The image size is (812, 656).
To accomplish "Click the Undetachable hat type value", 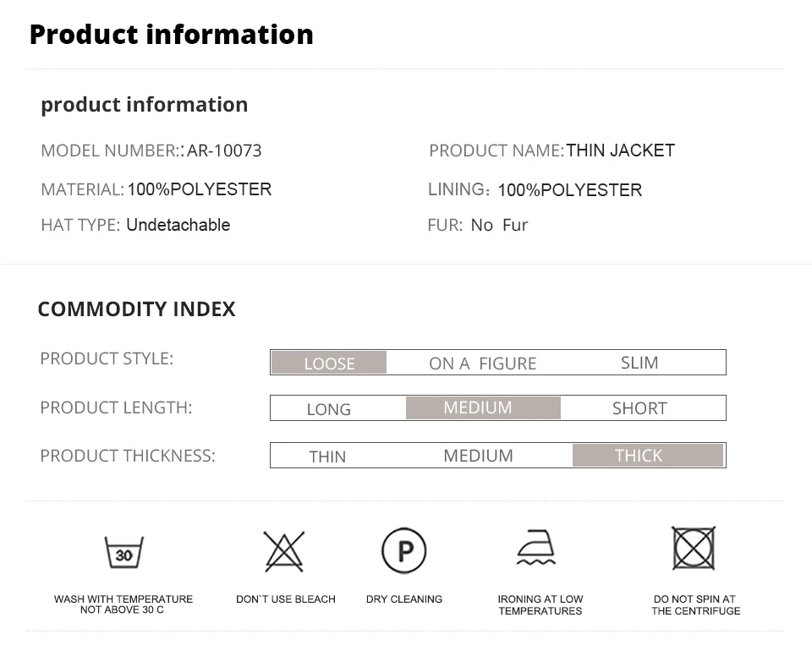I will pyautogui.click(x=178, y=225).
